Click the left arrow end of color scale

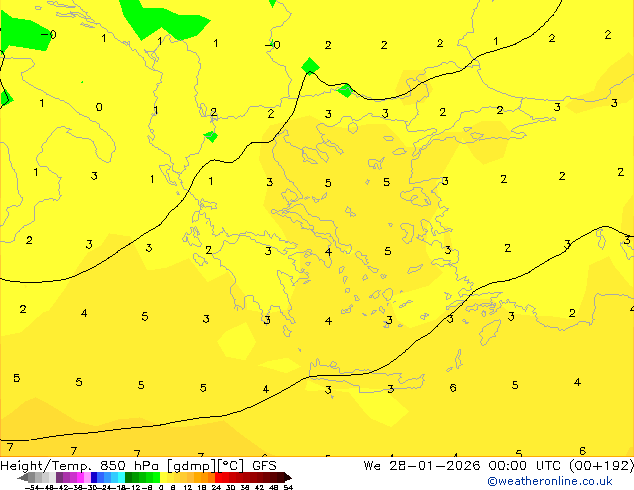[23, 477]
